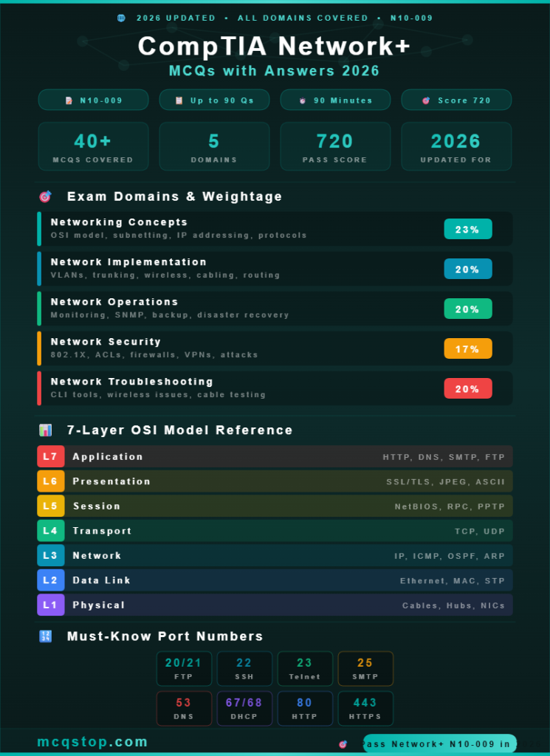Click the numbers icon beside Port Numbers heading

click(x=45, y=636)
